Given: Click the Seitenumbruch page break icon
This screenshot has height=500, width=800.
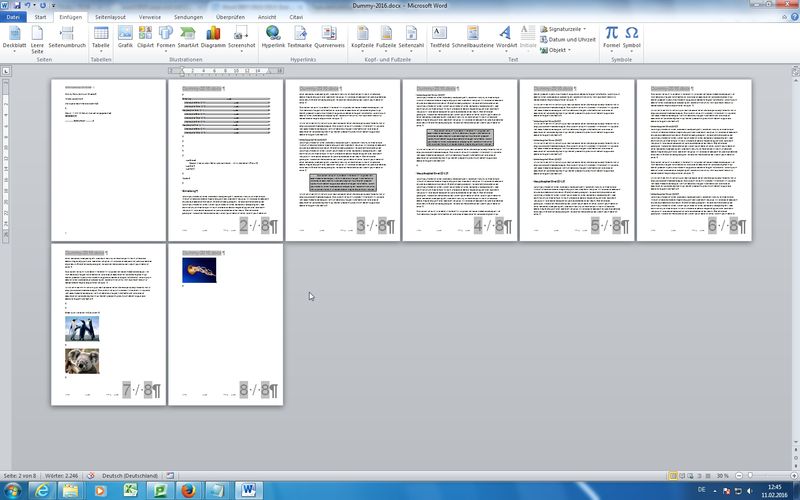Looking at the screenshot, I should point(67,38).
